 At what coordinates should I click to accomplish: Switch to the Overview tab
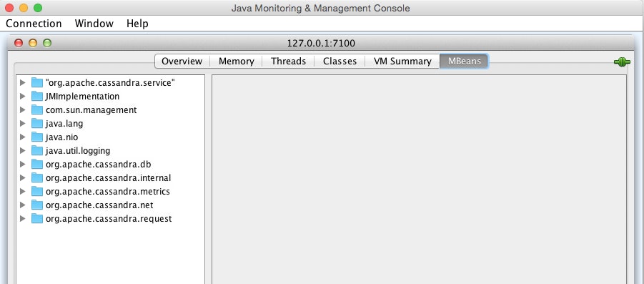(x=182, y=62)
